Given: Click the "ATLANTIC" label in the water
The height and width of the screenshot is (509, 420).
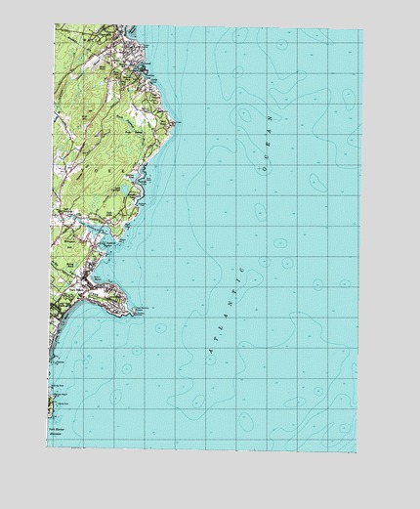Looking at the screenshot, I should [x=227, y=311].
